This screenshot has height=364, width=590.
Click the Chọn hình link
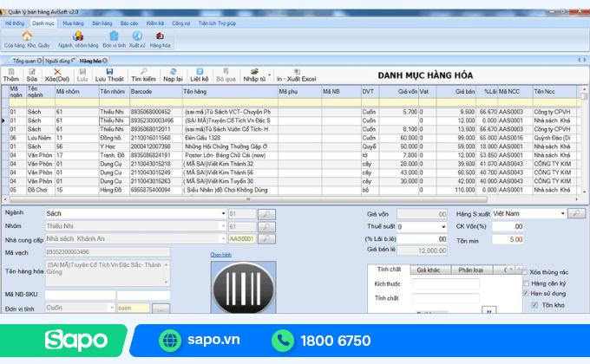click(x=221, y=255)
